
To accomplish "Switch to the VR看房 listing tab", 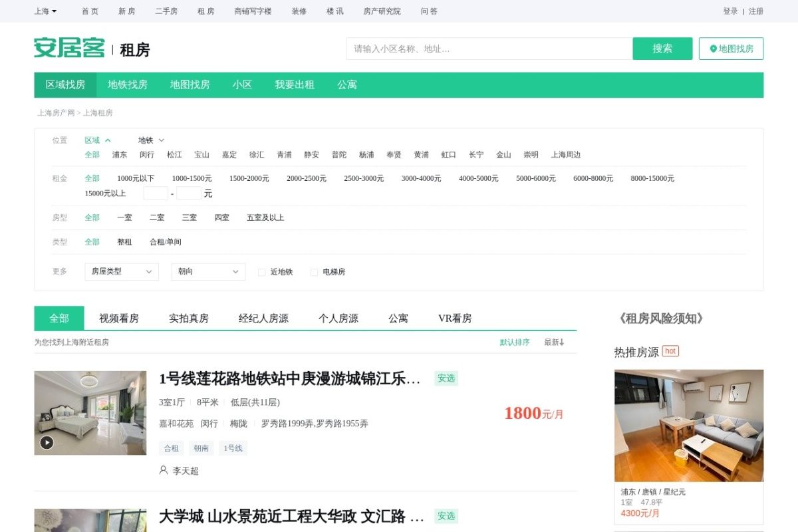I will click(455, 318).
